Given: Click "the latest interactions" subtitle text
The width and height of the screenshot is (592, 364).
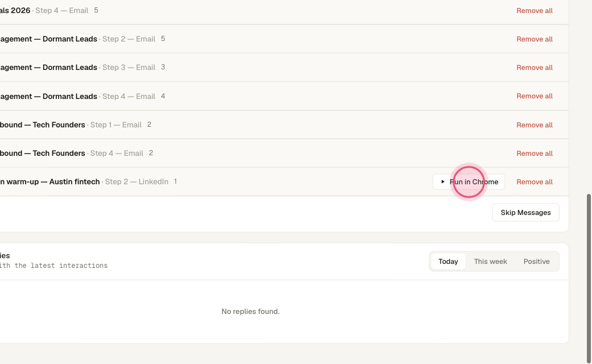Looking at the screenshot, I should 61,266.
